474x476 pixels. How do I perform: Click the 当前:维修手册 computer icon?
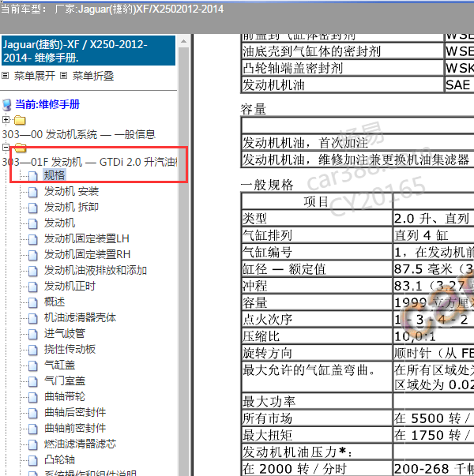click(x=7, y=105)
